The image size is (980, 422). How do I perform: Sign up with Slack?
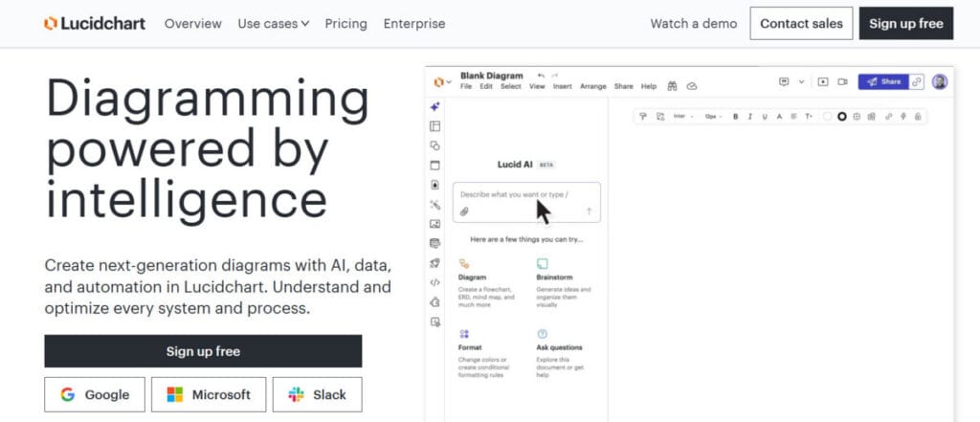pos(317,394)
